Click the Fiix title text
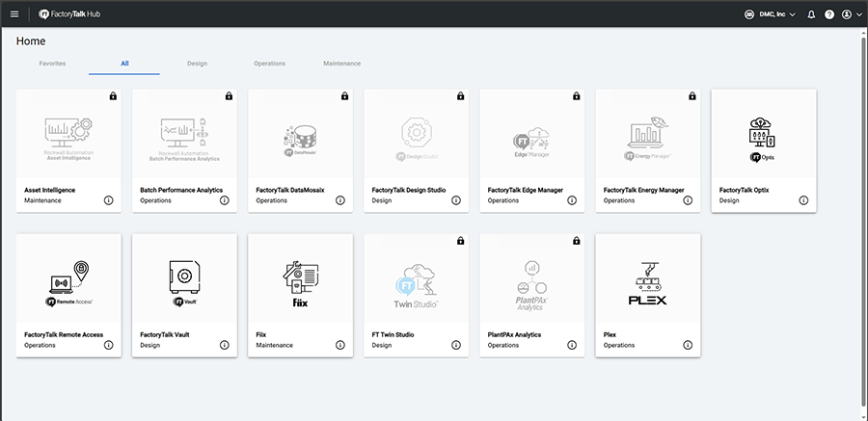 coord(260,334)
